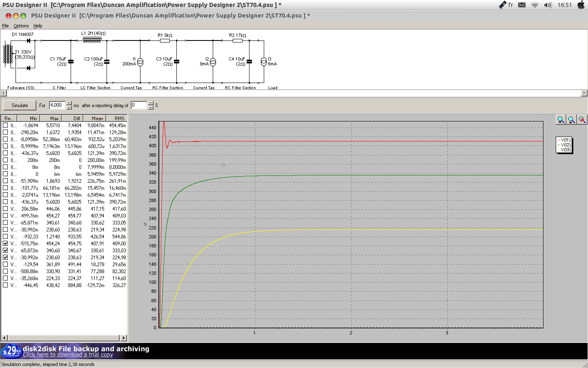Click the green V(I2) legend entry
Viewport: 588px width, 368px height.
(564, 145)
